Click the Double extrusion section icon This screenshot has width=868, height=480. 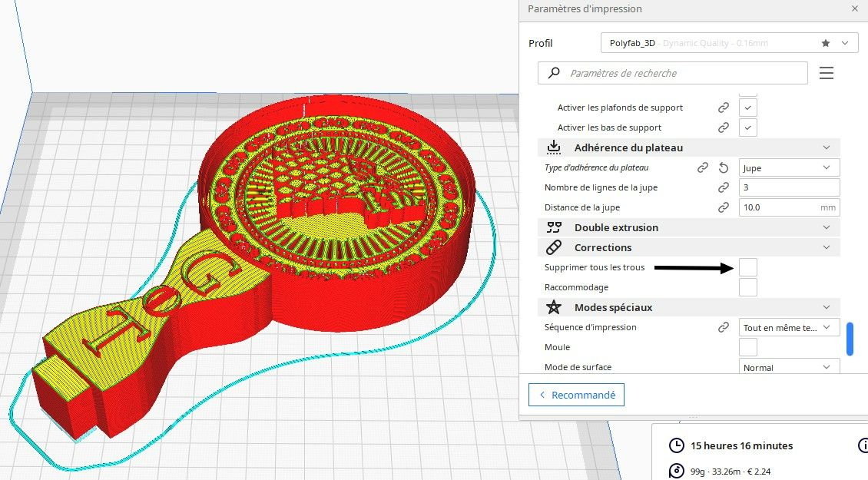click(x=554, y=227)
